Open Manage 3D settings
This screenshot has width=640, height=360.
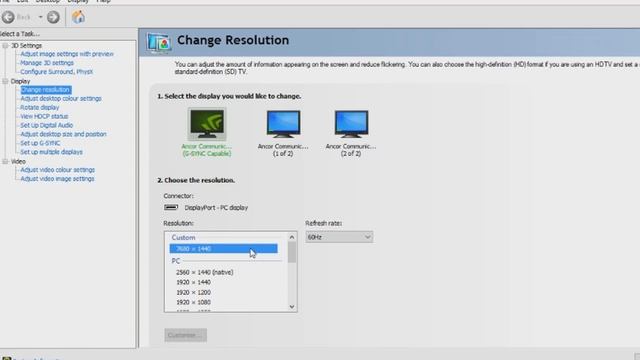click(x=47, y=63)
